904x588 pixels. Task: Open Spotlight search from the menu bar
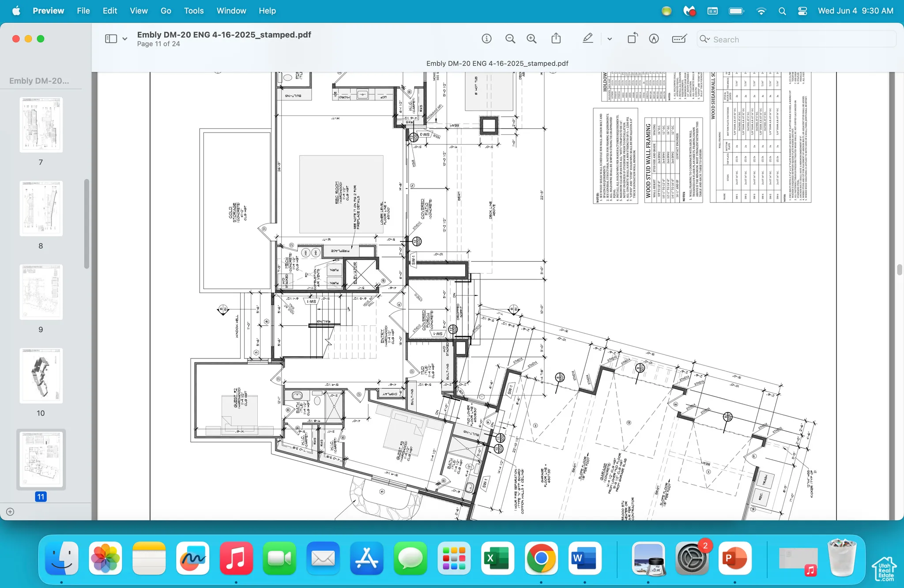point(782,11)
